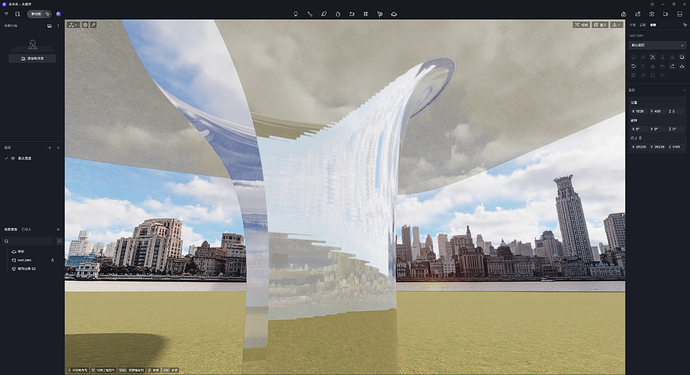Viewport: 690px width, 375px height.
Task: Toggle the mode pill switch in top-left toolbar
Action: coord(39,14)
